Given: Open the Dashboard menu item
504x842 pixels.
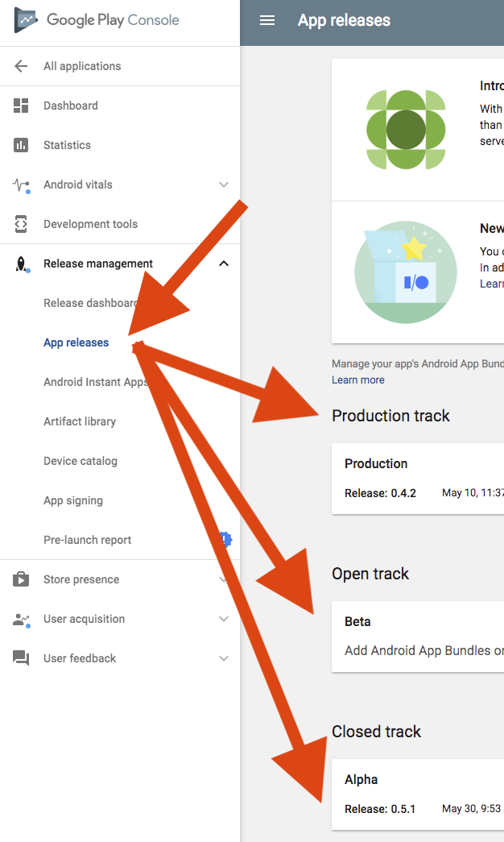Looking at the screenshot, I should pos(71,106).
